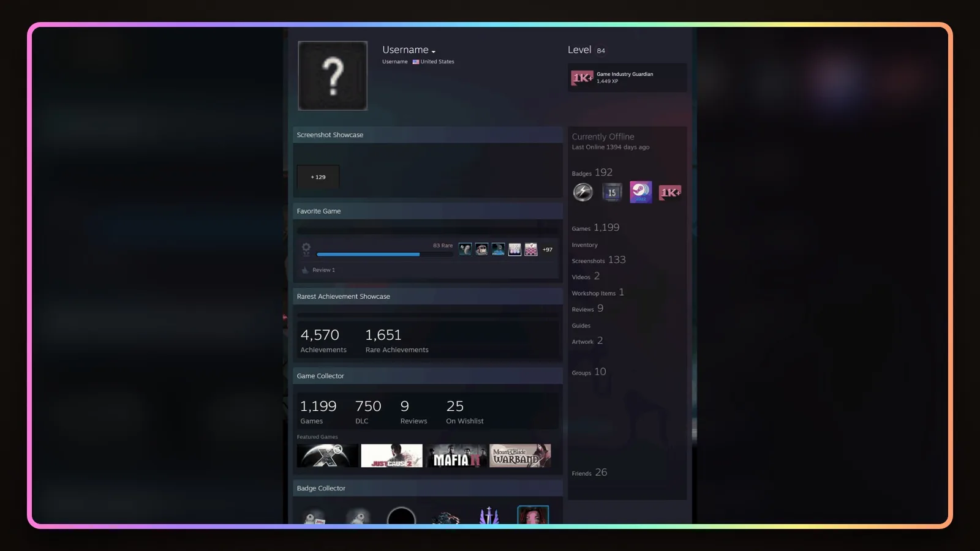Open Friends 26 link
980x551 pixels.
point(589,473)
